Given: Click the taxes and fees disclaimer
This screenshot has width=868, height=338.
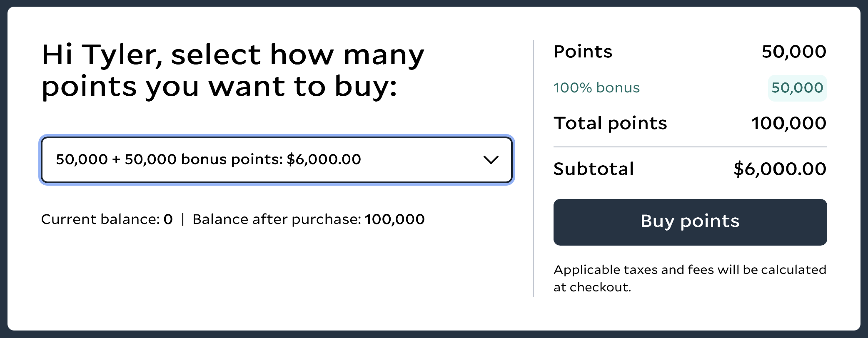Looking at the screenshot, I should 689,278.
